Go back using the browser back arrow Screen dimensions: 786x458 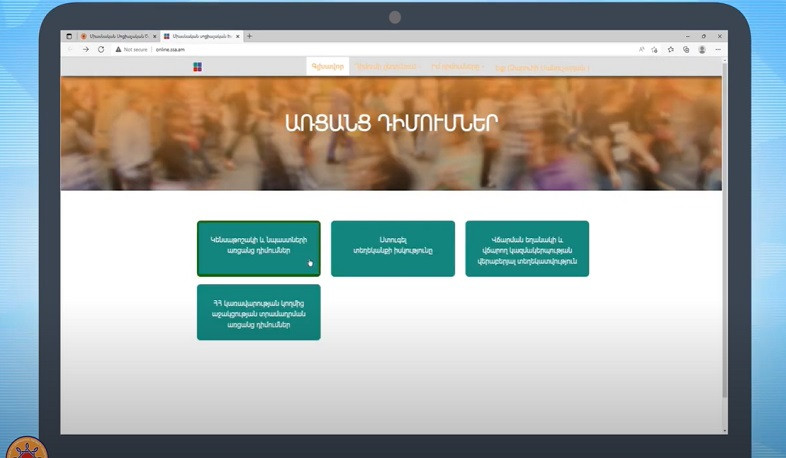tap(70, 50)
